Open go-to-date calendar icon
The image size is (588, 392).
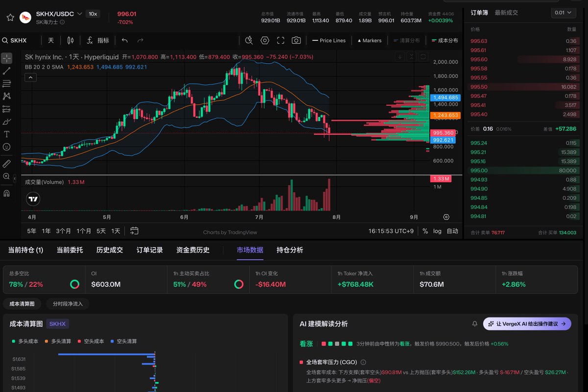tap(134, 231)
